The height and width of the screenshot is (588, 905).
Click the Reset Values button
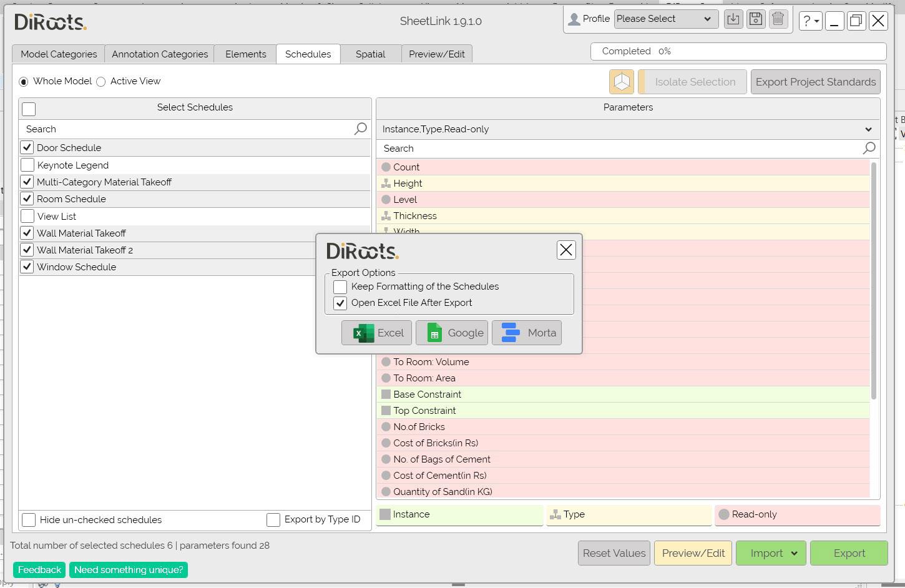pyautogui.click(x=614, y=553)
